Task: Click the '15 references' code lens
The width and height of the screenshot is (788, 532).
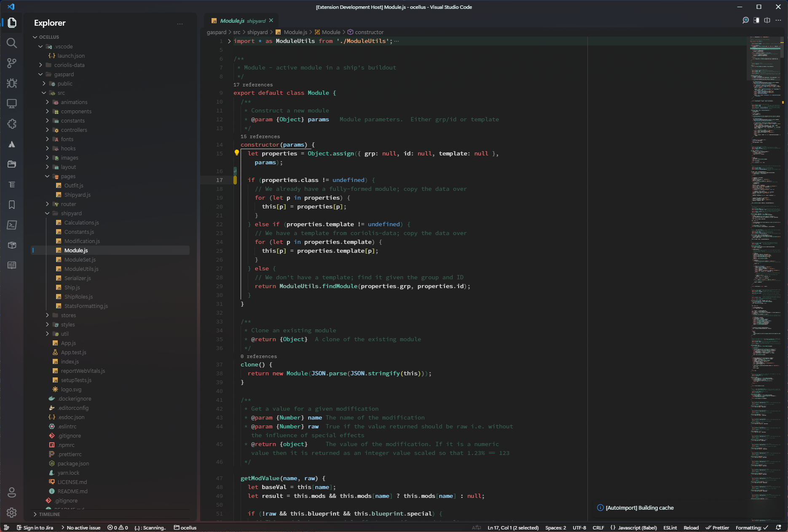Action: 260,136
